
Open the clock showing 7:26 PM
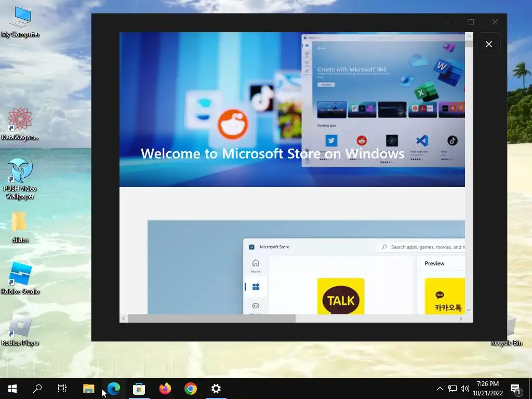pos(488,389)
